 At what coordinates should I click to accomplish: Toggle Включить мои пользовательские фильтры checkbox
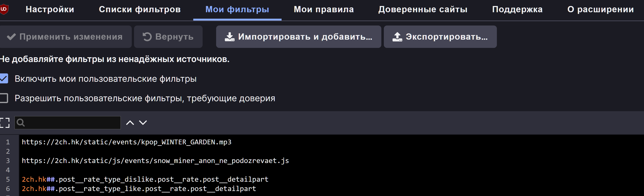pyautogui.click(x=4, y=79)
